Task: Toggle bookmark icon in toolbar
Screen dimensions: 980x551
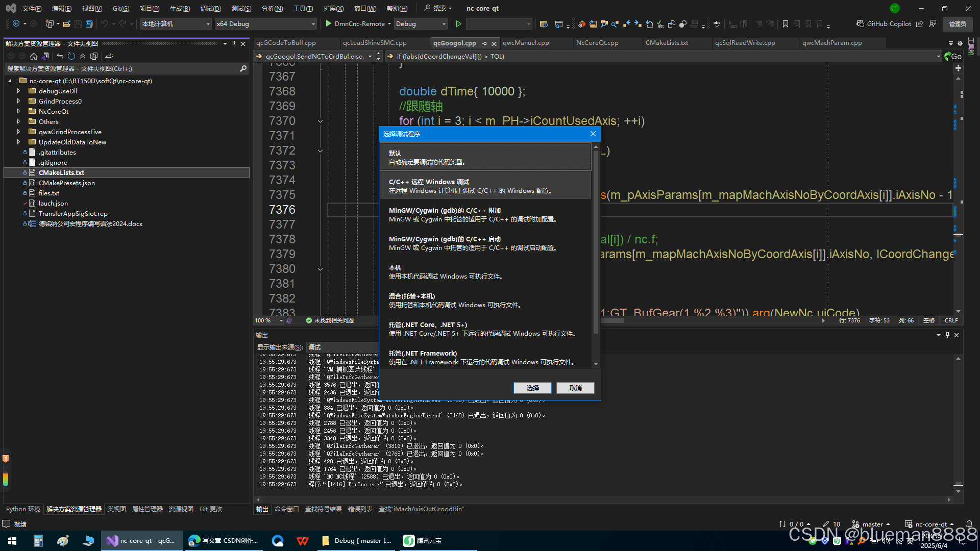Action: point(785,24)
